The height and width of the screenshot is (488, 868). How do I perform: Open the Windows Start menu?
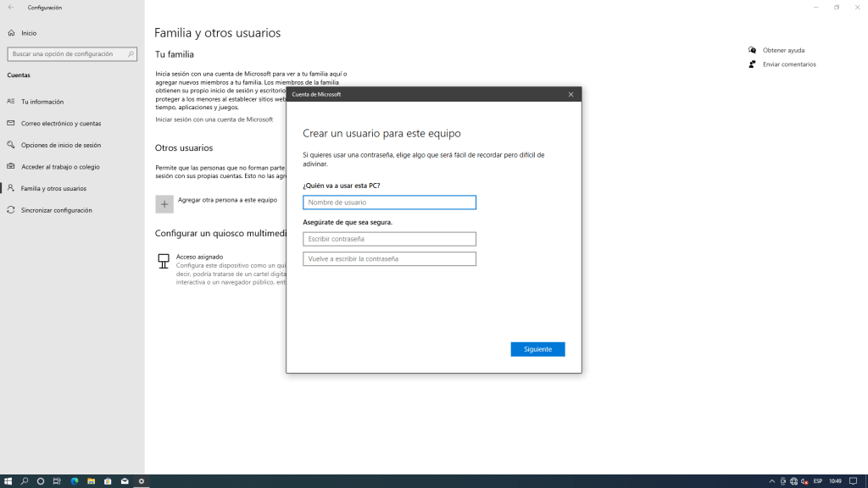8,481
